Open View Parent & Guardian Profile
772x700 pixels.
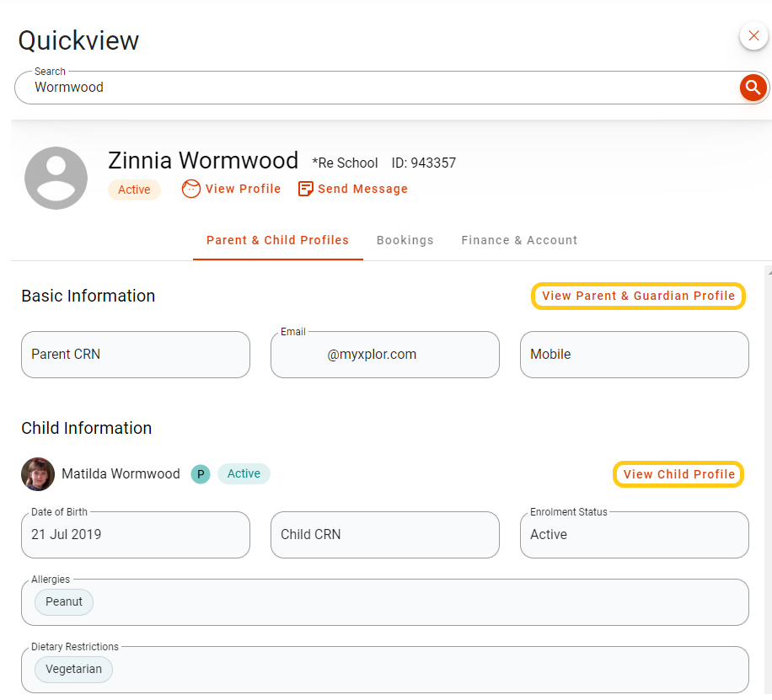(638, 296)
